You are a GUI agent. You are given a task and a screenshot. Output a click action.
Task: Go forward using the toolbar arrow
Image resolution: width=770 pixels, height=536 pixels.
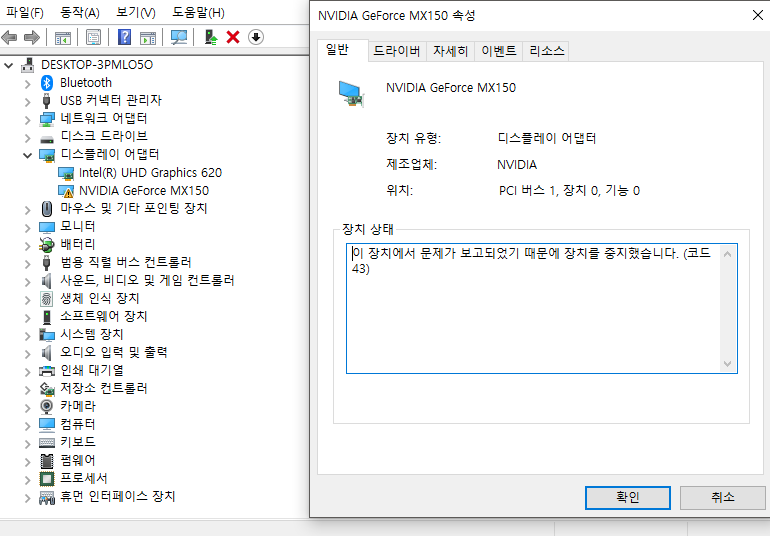(32, 37)
